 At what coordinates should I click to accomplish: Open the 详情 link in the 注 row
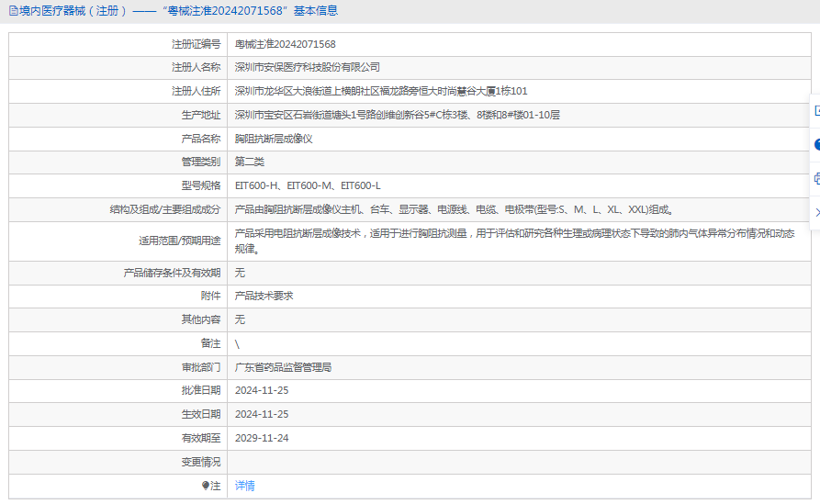coord(244,486)
